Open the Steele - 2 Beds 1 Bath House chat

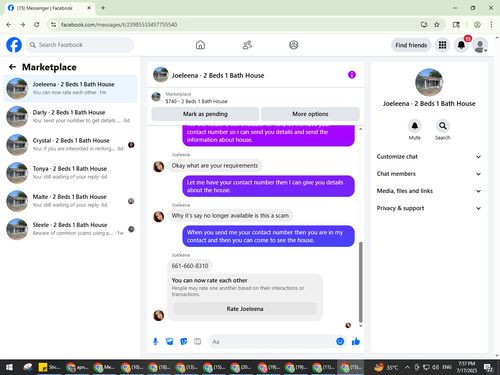[70, 229]
